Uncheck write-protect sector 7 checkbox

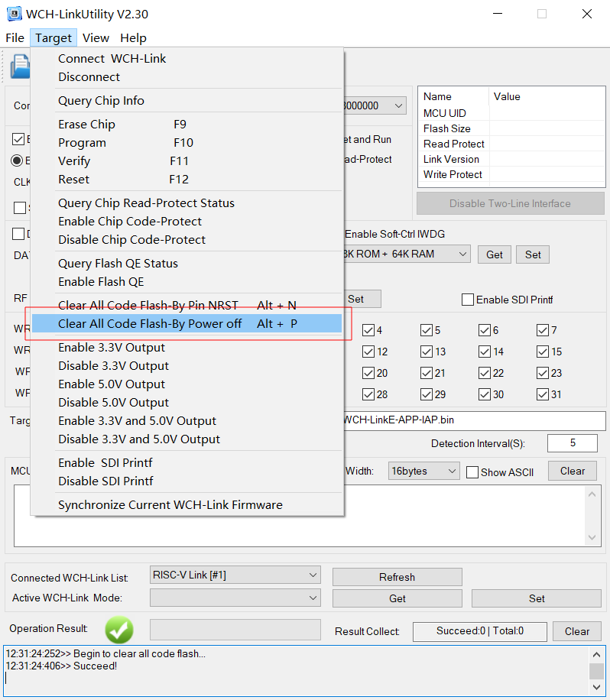pos(543,330)
